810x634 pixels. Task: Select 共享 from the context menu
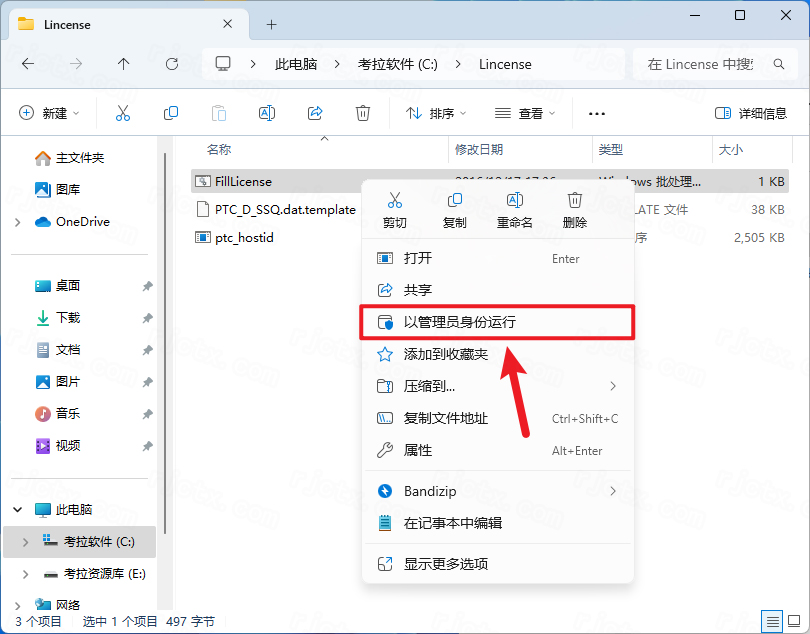[x=497, y=290]
